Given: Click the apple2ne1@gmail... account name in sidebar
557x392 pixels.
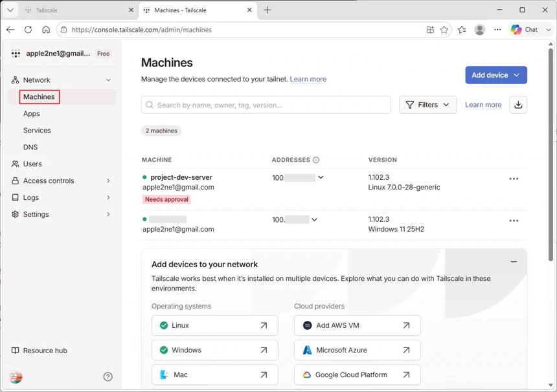Looking at the screenshot, I should [x=58, y=54].
